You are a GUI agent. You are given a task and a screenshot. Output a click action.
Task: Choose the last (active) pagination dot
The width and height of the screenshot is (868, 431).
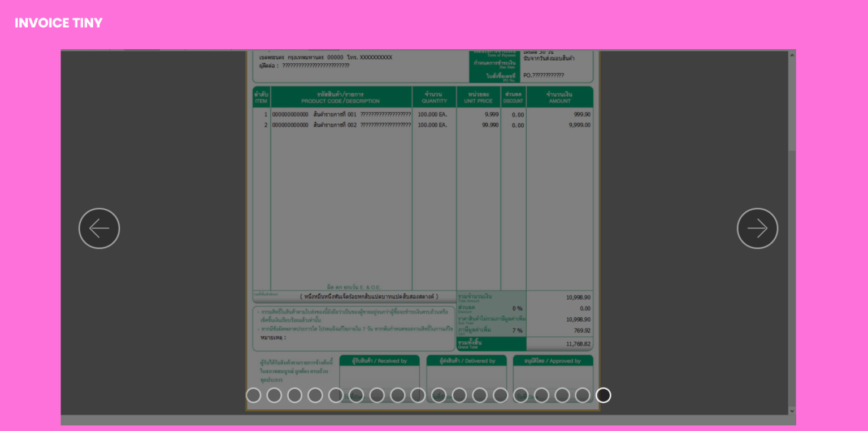click(603, 395)
